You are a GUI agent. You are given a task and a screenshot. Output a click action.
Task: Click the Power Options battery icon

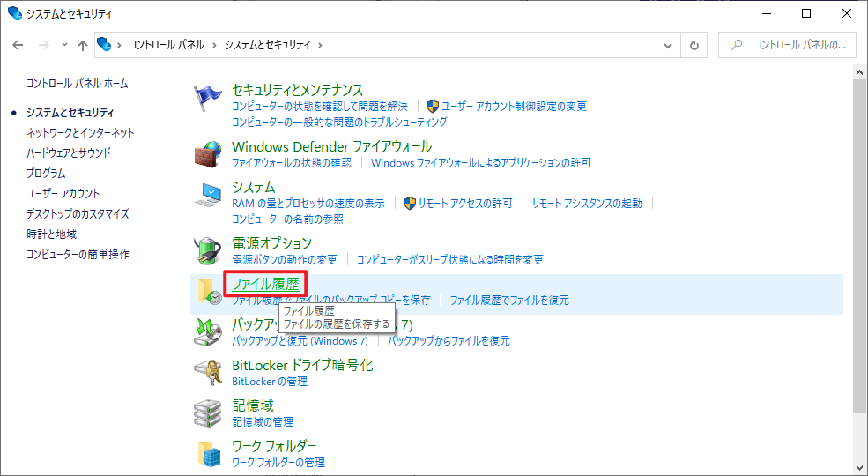(208, 250)
